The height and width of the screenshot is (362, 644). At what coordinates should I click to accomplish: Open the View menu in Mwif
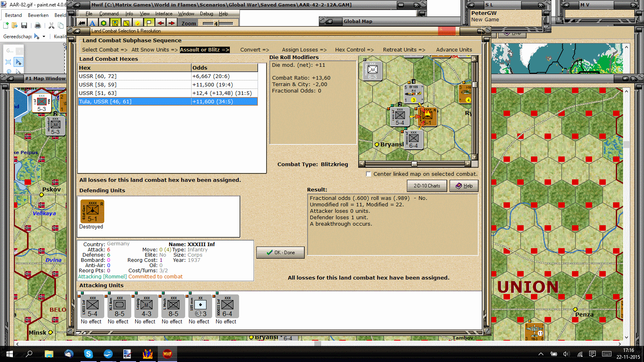coord(144,14)
